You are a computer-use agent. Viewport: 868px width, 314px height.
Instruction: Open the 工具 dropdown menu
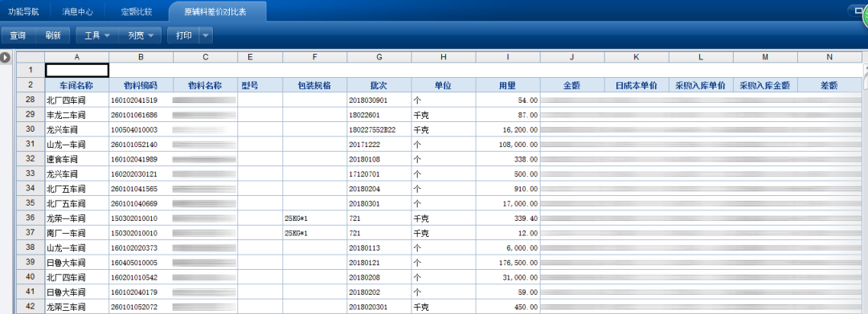[x=97, y=35]
